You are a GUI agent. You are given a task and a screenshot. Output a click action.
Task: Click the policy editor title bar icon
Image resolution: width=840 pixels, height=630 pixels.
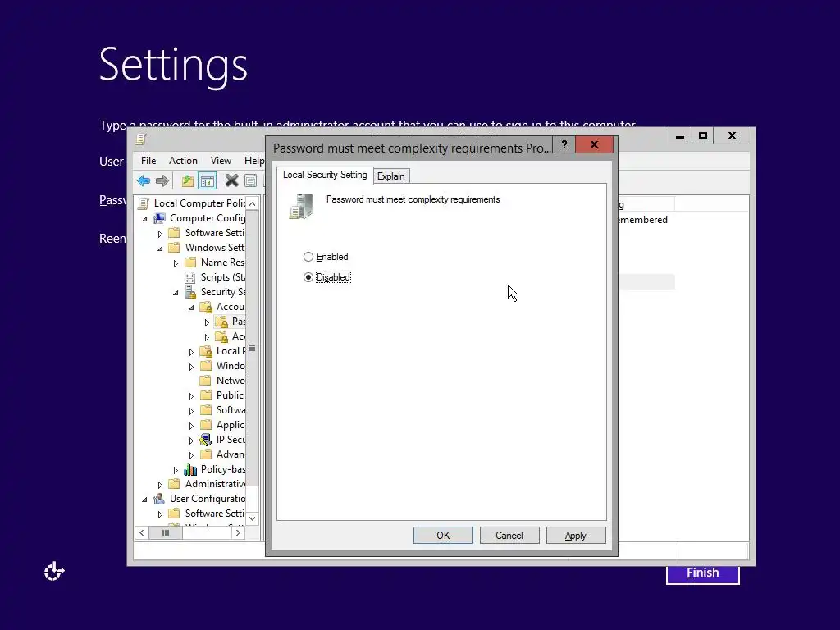(x=141, y=139)
